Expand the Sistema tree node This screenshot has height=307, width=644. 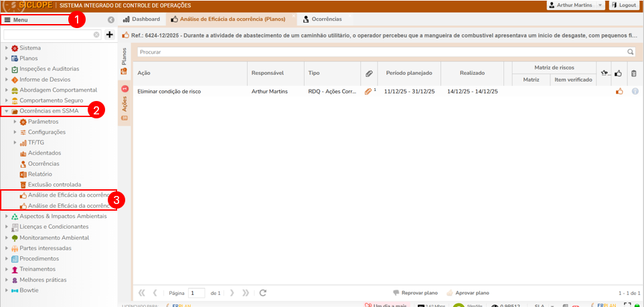tap(7, 48)
